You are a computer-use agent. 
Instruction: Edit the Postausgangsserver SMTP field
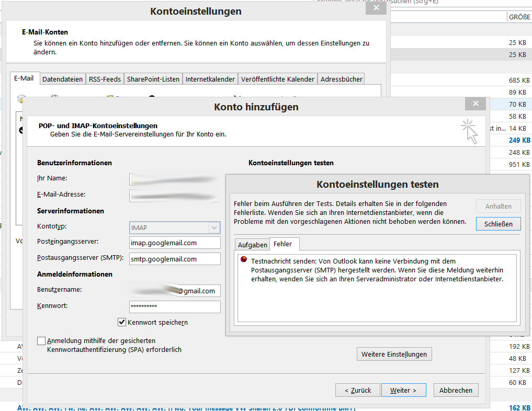click(x=175, y=259)
